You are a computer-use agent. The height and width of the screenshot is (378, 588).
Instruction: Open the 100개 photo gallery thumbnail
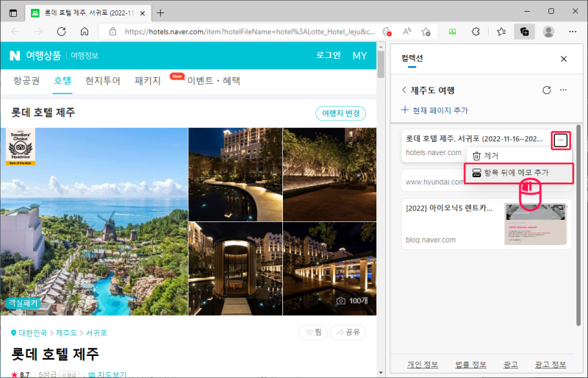click(329, 268)
